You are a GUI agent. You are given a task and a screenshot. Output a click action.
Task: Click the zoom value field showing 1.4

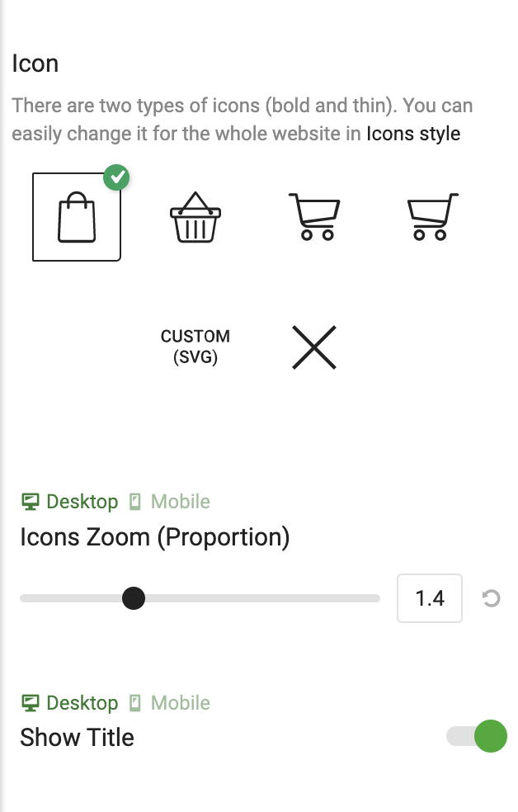click(x=430, y=598)
